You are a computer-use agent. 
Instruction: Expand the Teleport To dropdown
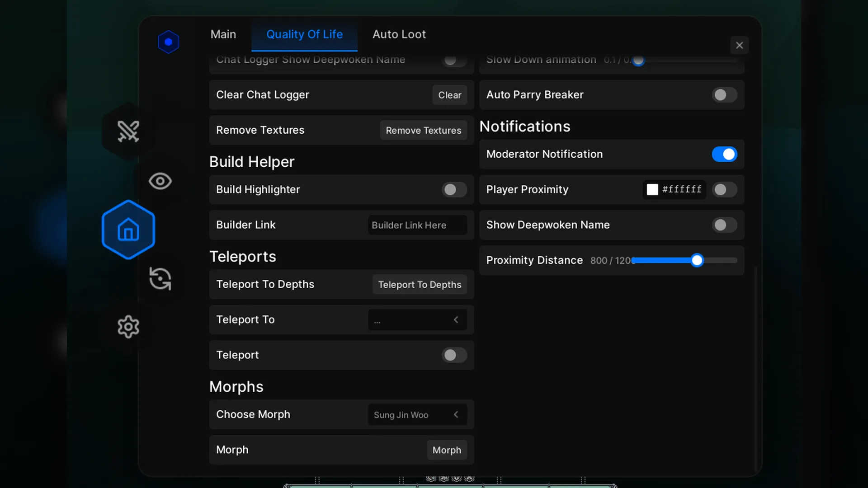tap(417, 320)
